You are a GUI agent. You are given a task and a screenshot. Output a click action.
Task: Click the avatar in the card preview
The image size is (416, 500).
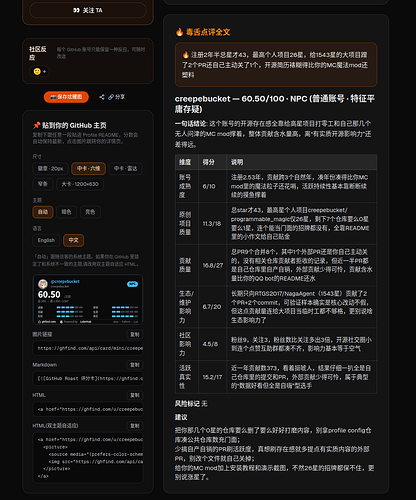43,284
